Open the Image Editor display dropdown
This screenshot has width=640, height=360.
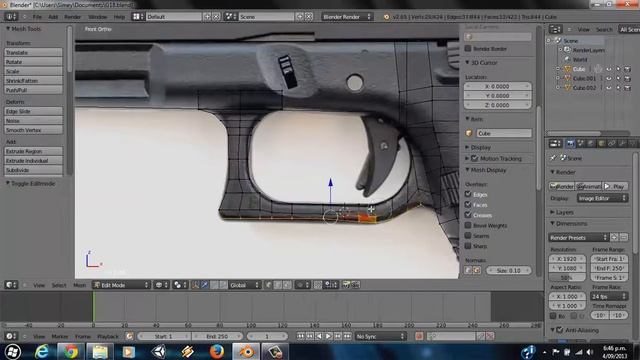pyautogui.click(x=602, y=198)
